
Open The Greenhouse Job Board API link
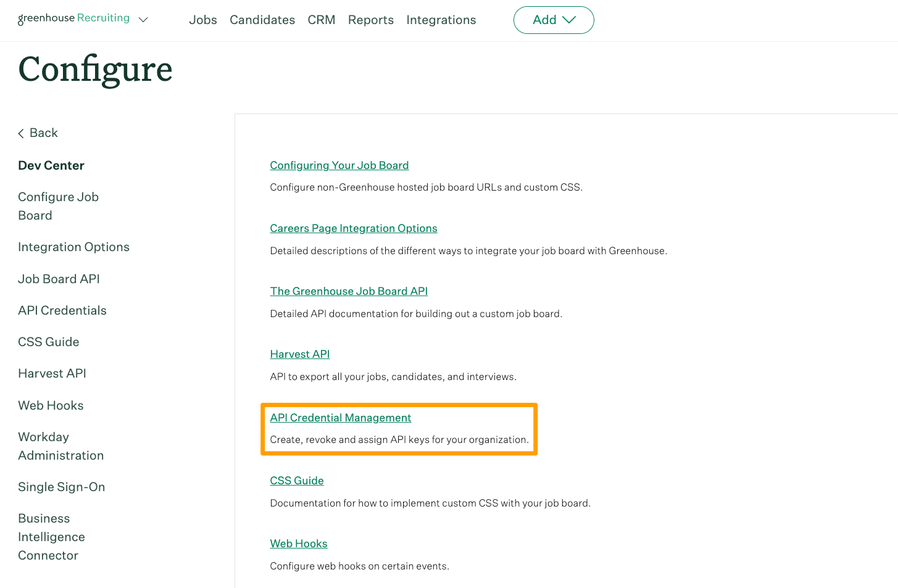(x=349, y=291)
